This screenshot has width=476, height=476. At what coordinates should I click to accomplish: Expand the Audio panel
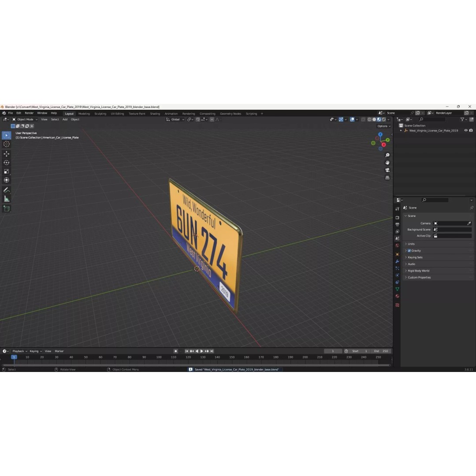439,264
